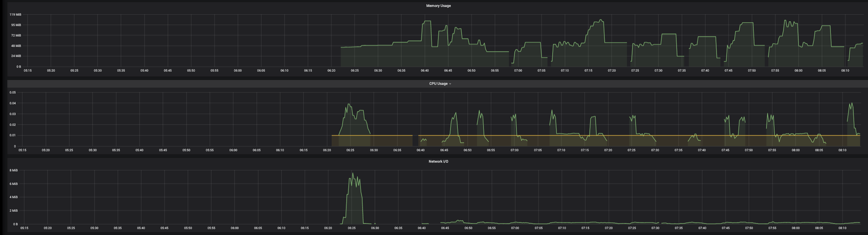Open the Memory Usage panel title menu
This screenshot has height=235, width=868.
pyautogui.click(x=438, y=6)
